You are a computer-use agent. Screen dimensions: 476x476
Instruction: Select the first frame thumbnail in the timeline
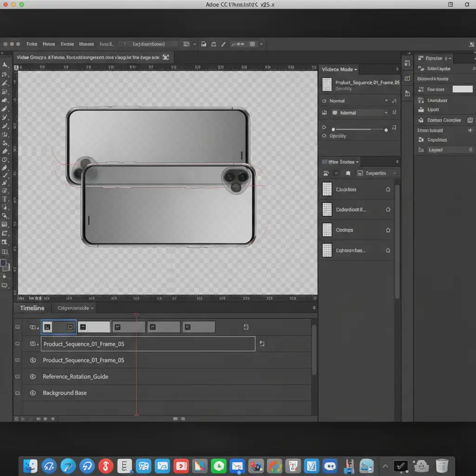pyautogui.click(x=59, y=327)
